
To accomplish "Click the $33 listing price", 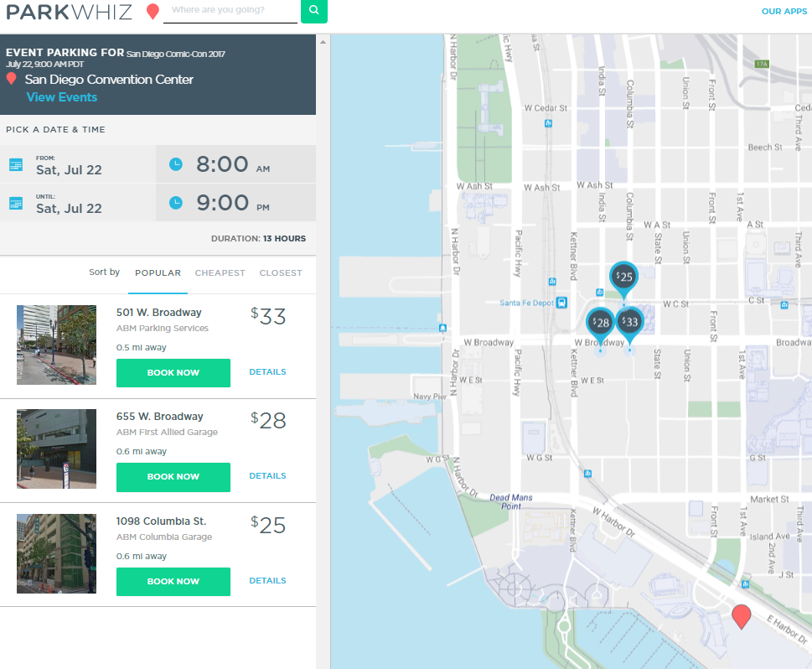I will click(x=268, y=316).
